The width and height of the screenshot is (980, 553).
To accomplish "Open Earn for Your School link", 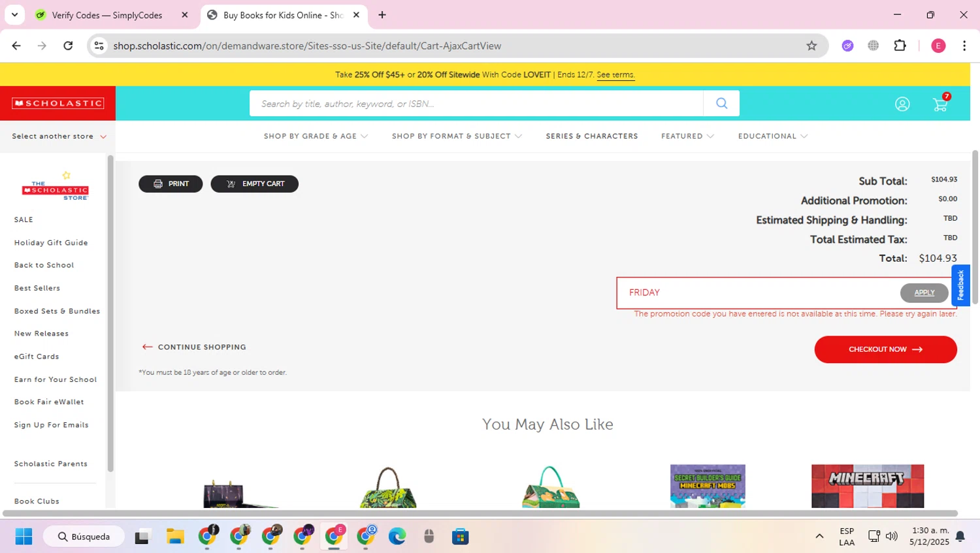I will tap(56, 379).
